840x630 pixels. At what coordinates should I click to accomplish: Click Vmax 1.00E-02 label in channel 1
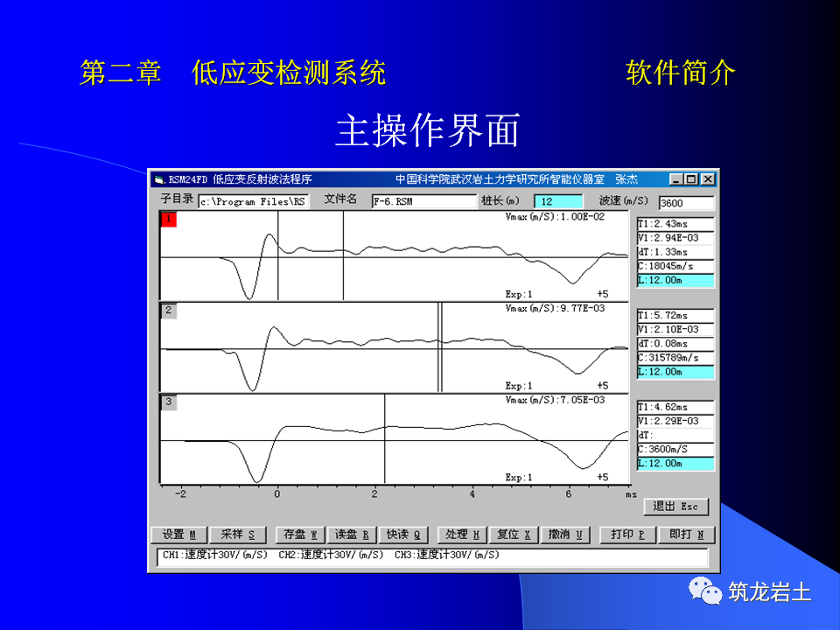555,217
